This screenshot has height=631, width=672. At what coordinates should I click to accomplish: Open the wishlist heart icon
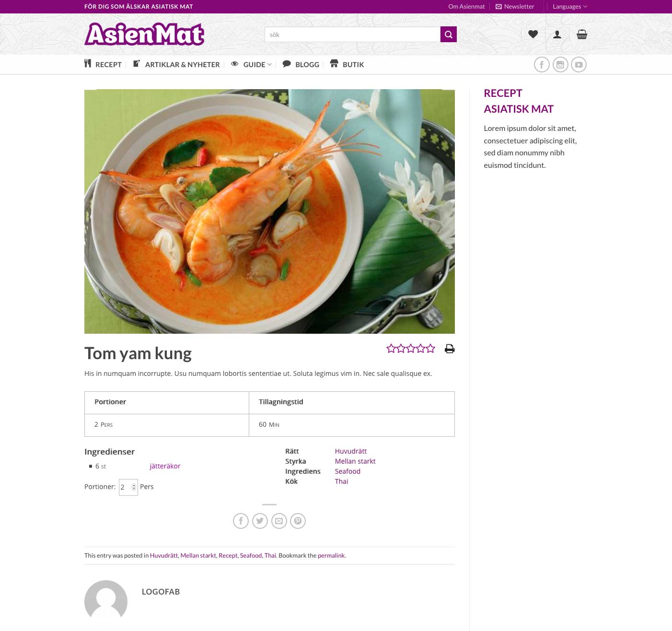pyautogui.click(x=533, y=34)
